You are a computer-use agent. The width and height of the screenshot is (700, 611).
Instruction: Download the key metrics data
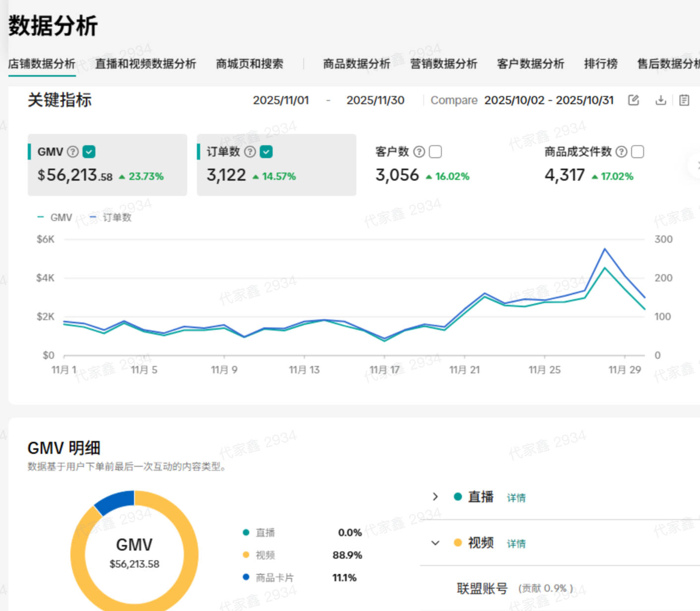[x=660, y=100]
